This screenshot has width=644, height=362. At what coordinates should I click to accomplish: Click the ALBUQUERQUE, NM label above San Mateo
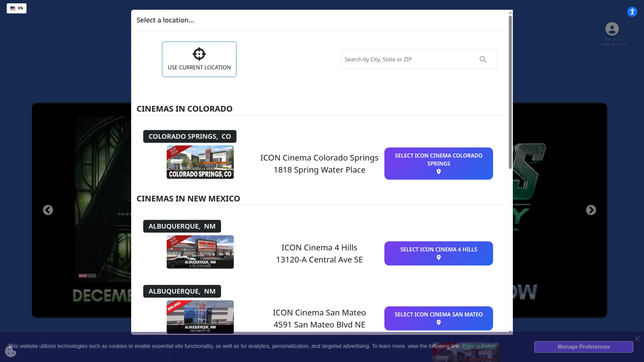(182, 291)
